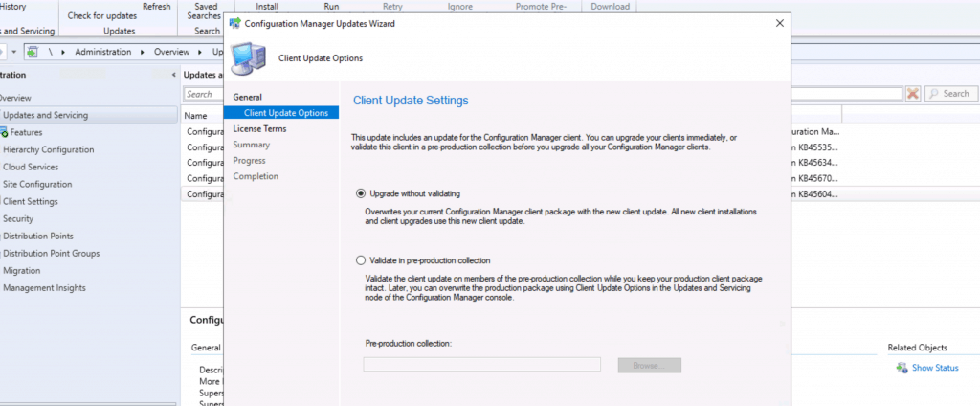Viewport: 980px width, 406px height.
Task: Open the General wizard step
Action: pos(248,97)
